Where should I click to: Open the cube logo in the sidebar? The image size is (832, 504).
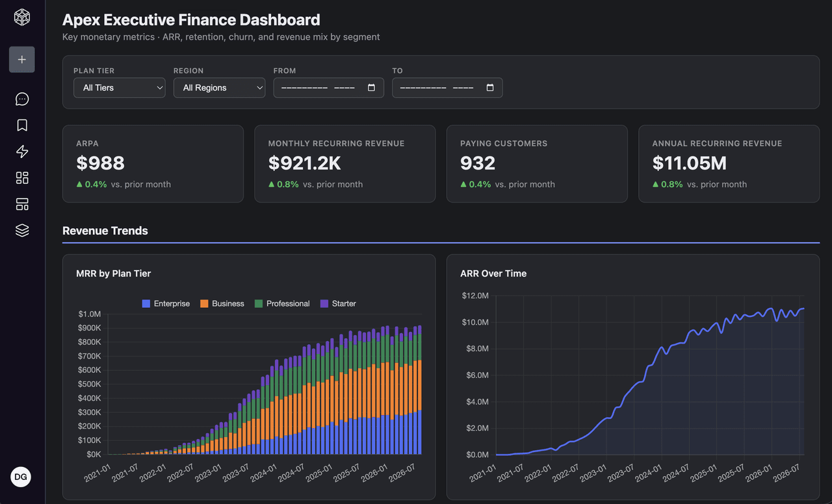[22, 17]
